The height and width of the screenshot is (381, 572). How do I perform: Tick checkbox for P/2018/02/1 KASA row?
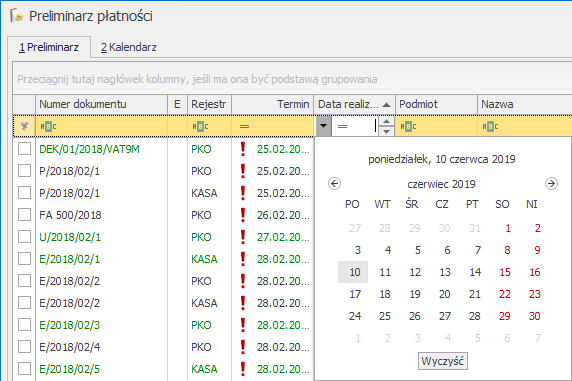coord(24,193)
